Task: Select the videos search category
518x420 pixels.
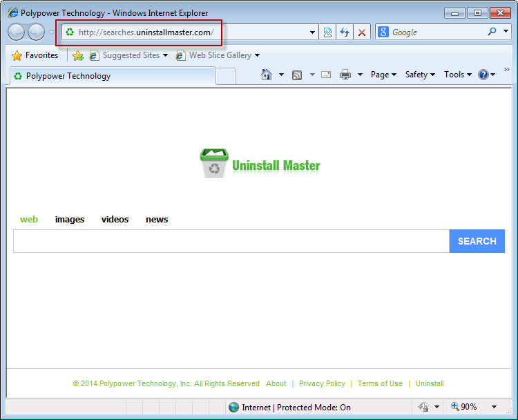Action: pyautogui.click(x=115, y=220)
